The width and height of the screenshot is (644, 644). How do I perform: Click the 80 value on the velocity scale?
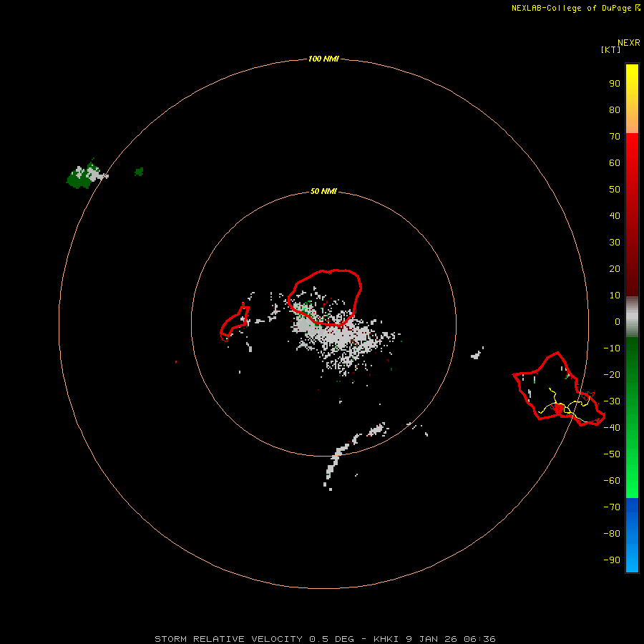(615, 110)
